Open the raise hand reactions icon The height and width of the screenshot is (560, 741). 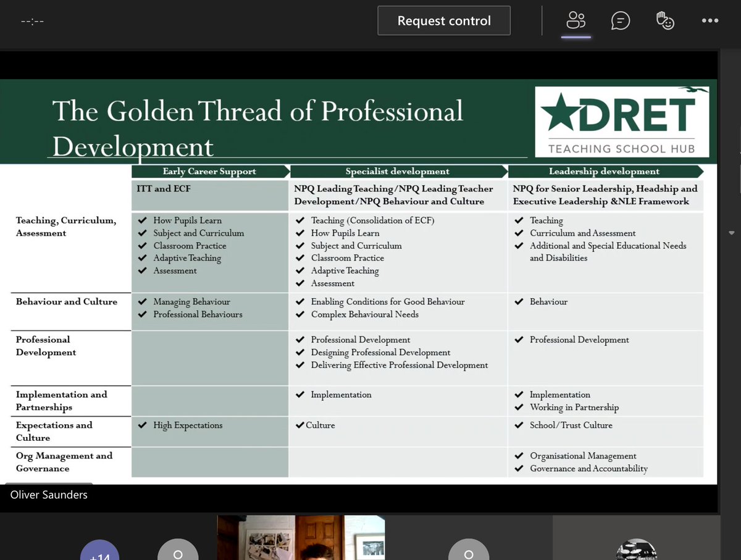tap(665, 20)
